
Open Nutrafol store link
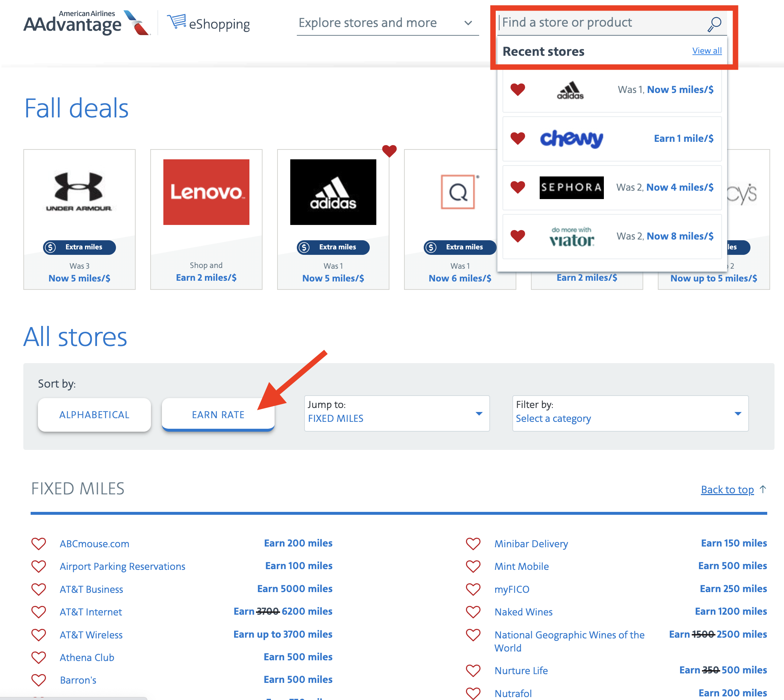point(513,693)
